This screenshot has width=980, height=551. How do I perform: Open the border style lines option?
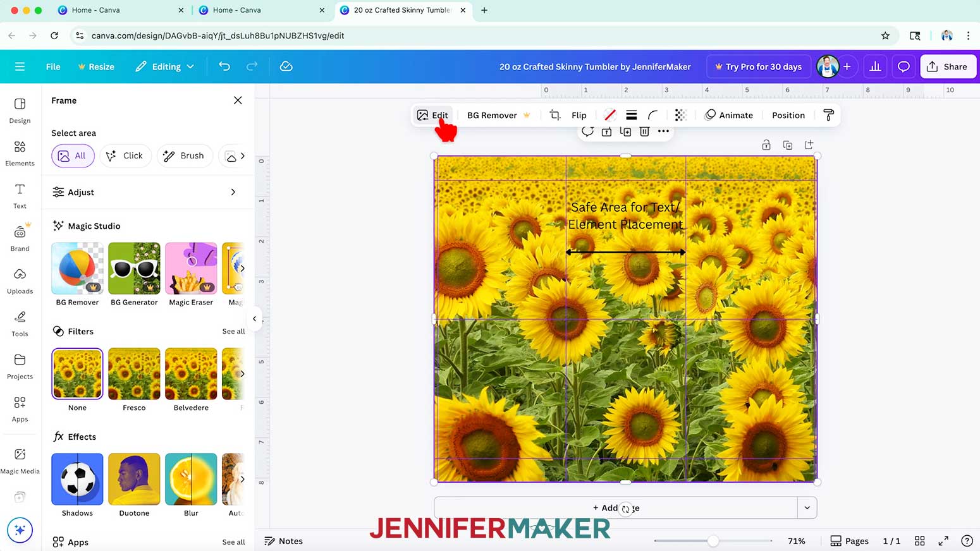coord(631,115)
